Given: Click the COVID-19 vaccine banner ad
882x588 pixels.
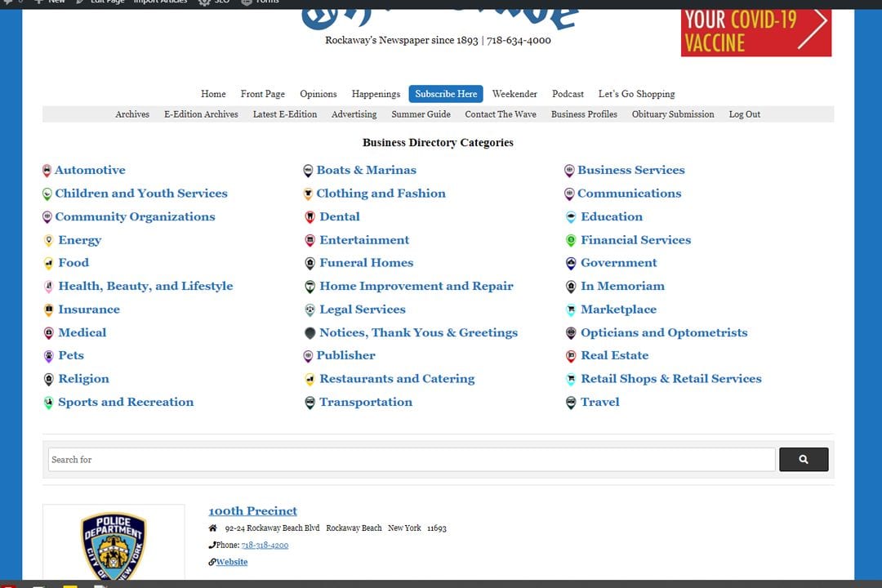Looking at the screenshot, I should tap(756, 32).
